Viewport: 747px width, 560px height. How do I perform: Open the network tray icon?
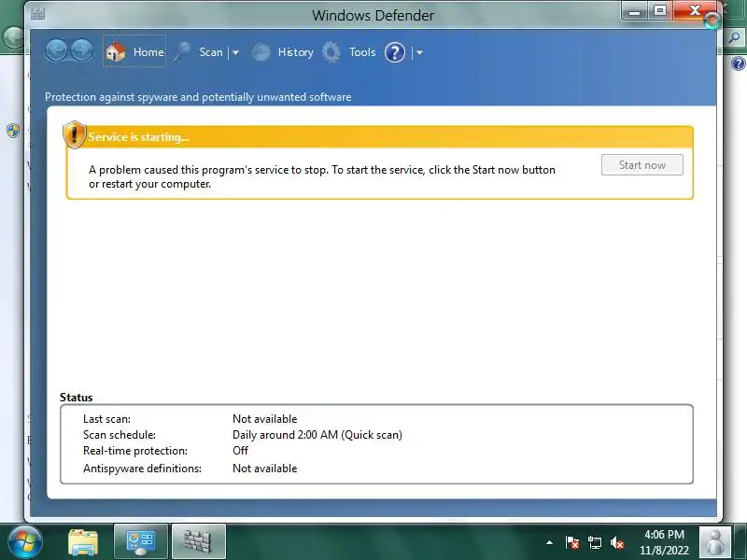click(595, 542)
